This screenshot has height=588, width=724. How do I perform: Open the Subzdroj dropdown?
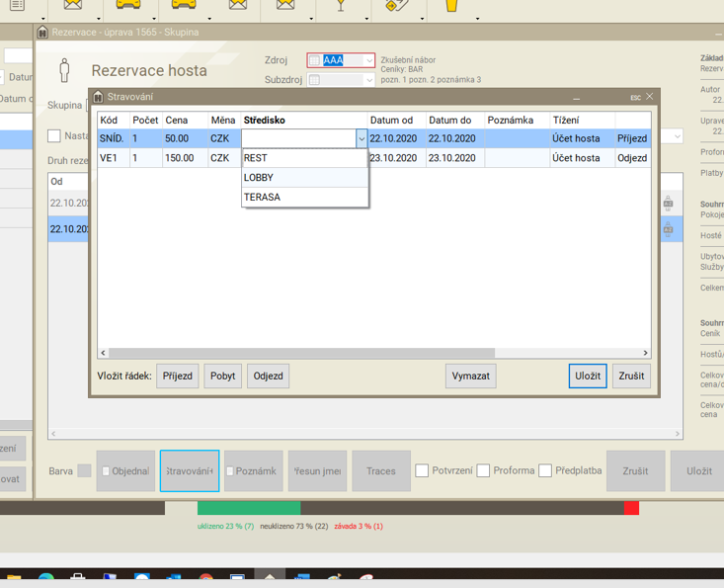point(369,80)
